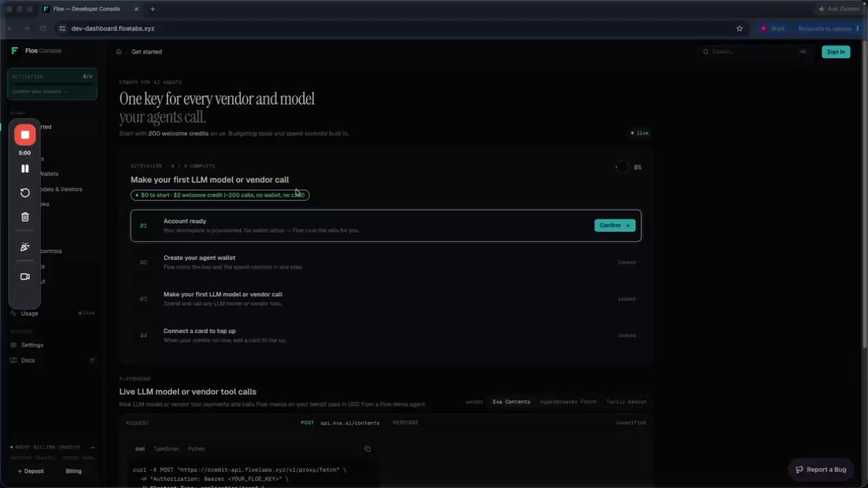Sign in using the top-right button
This screenshot has height=488, width=868.
click(x=835, y=52)
